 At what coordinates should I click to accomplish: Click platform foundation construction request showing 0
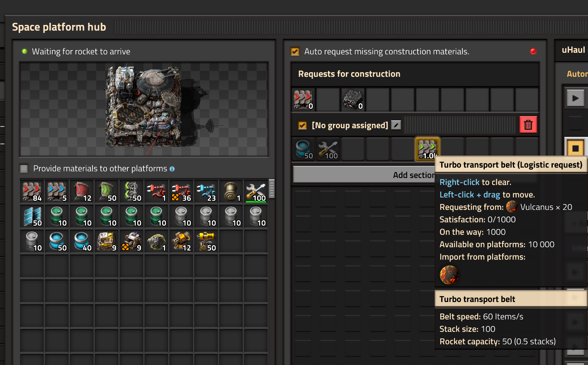pyautogui.click(x=353, y=100)
